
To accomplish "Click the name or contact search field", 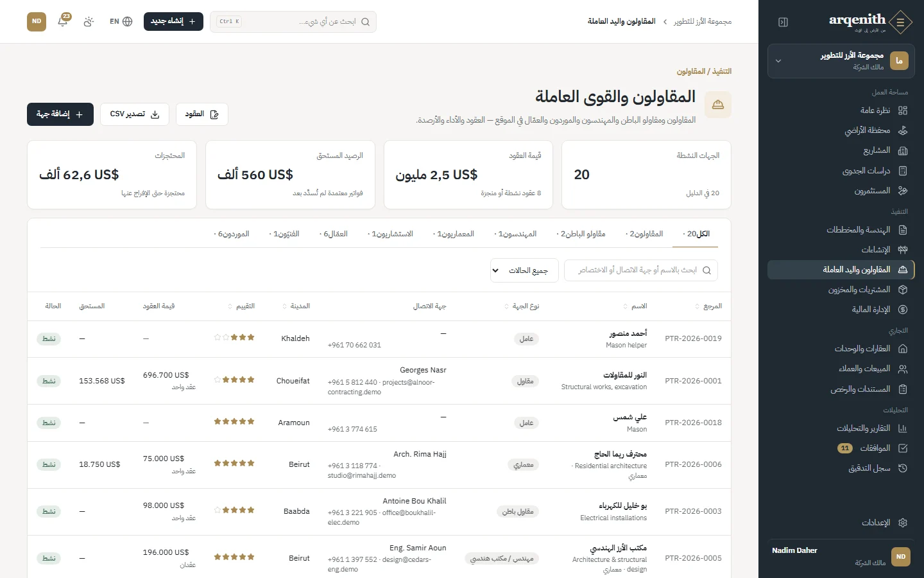I will point(641,270).
